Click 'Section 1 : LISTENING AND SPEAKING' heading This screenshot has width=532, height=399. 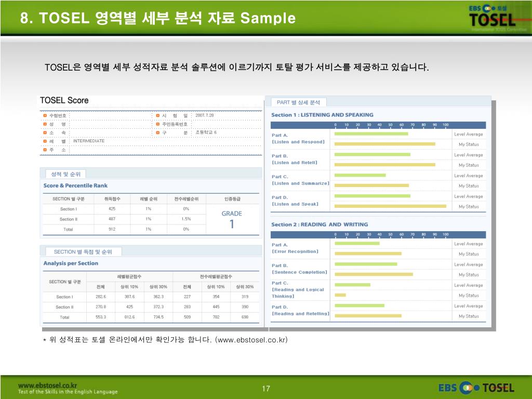coord(322,115)
